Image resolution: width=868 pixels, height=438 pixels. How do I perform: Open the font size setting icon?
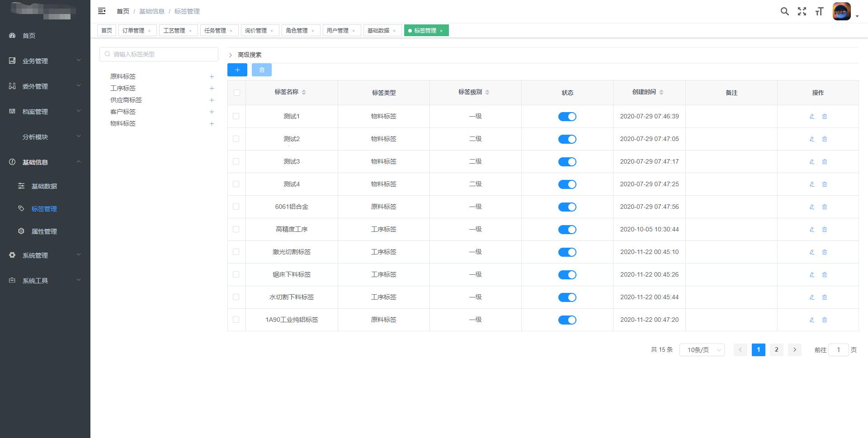(x=819, y=12)
